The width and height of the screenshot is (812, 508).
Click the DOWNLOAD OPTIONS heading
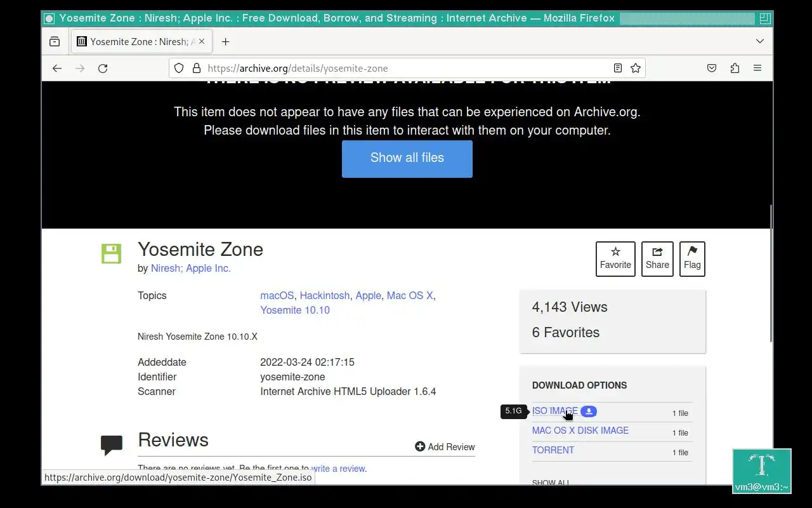click(x=579, y=385)
